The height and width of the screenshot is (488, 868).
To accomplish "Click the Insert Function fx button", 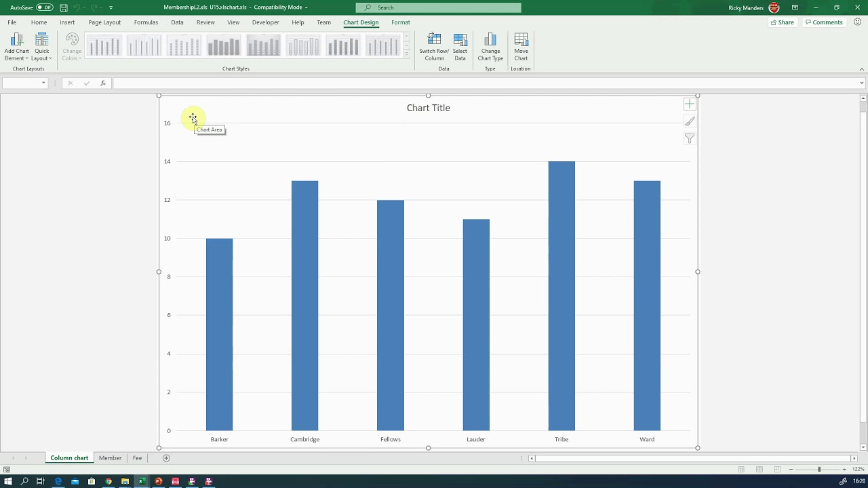I will pyautogui.click(x=103, y=83).
